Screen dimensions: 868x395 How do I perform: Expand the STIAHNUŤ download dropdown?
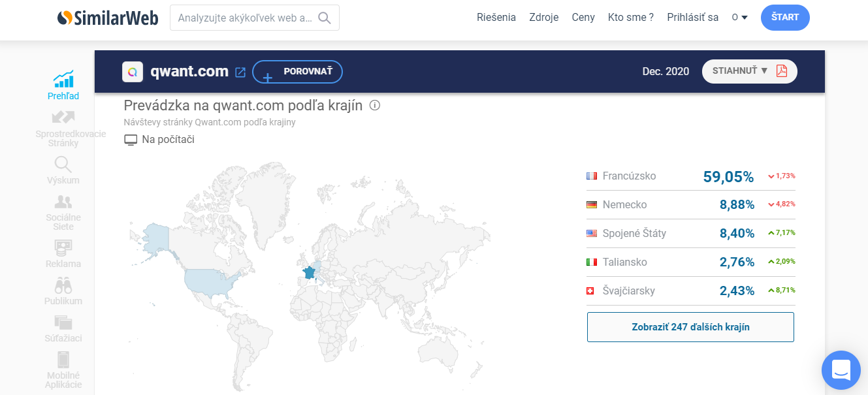740,71
